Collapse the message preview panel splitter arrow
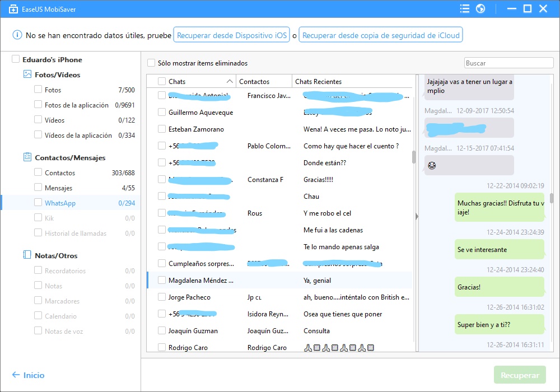560x392 pixels. pyautogui.click(x=416, y=217)
